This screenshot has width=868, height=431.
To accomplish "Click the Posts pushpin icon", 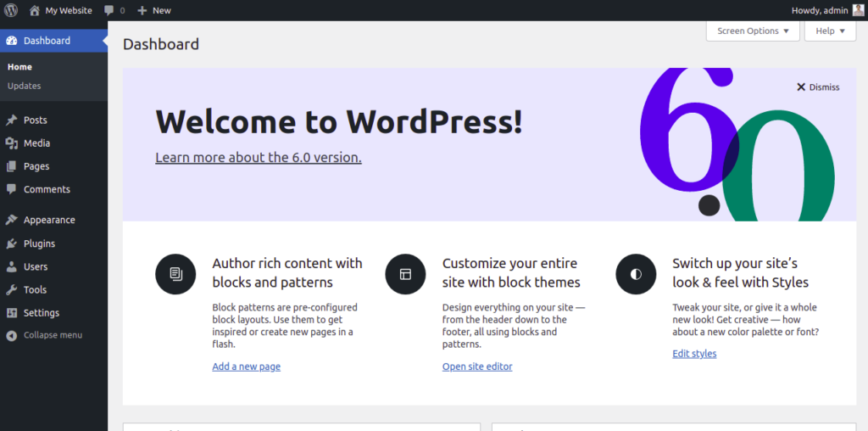I will (12, 120).
